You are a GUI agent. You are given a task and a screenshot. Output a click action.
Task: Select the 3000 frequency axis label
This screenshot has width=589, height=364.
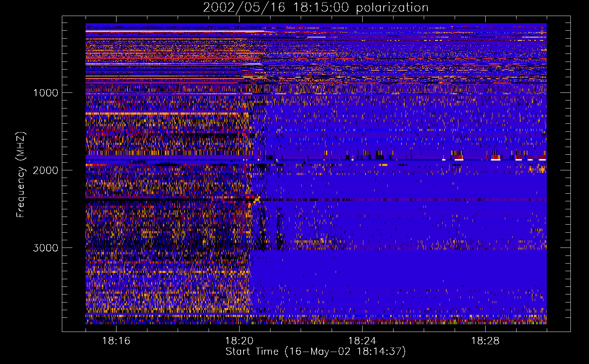pos(46,248)
